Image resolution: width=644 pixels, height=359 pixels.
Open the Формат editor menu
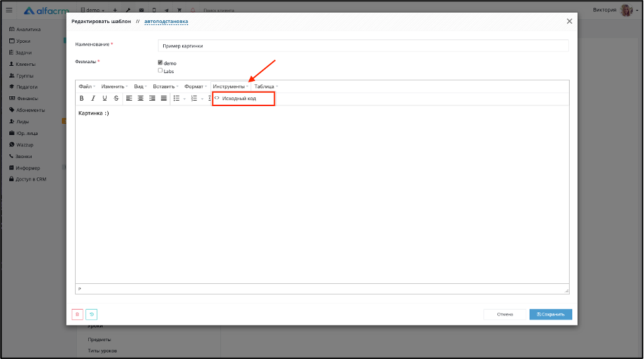tap(195, 86)
